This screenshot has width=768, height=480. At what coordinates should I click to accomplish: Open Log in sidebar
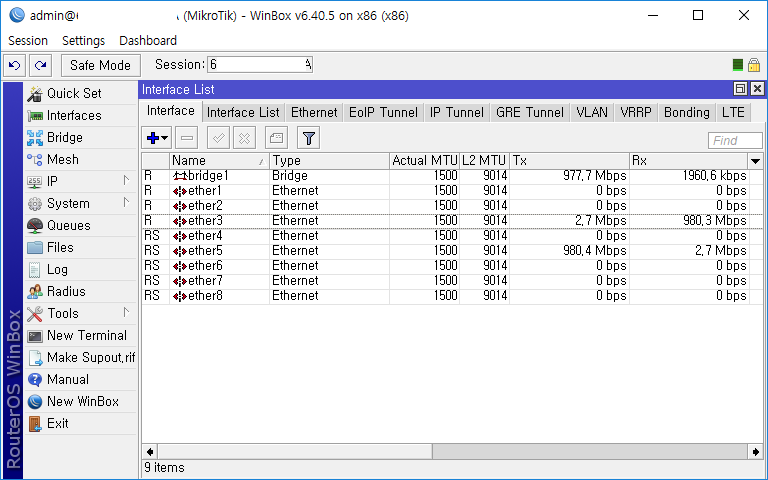click(80, 270)
